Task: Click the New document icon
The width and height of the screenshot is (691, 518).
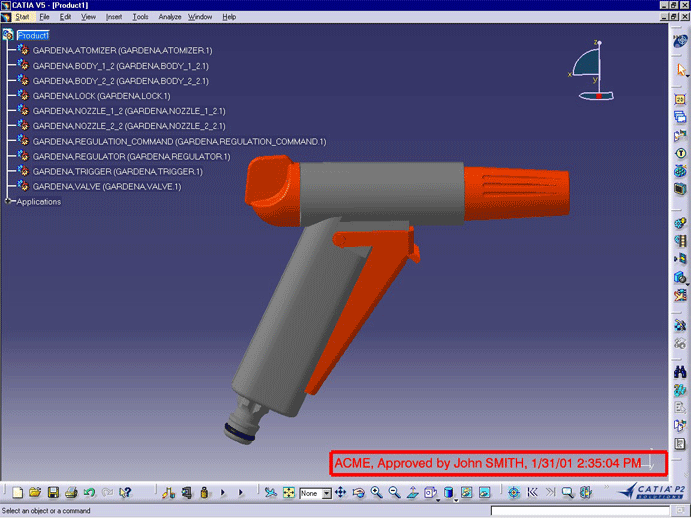Action: [17, 493]
